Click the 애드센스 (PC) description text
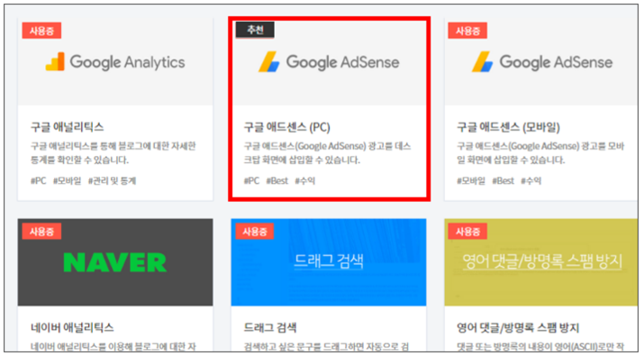This screenshot has width=644, height=356. click(x=327, y=153)
